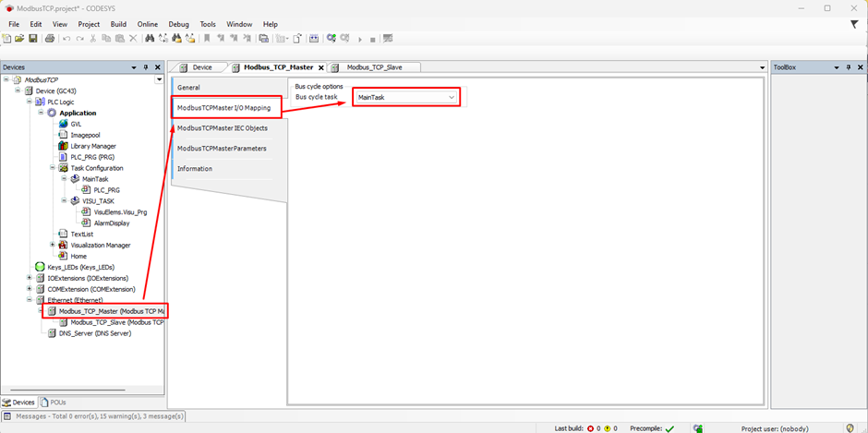Image resolution: width=868 pixels, height=433 pixels.
Task: Copy selection using toolbar copy icon
Action: point(106,38)
